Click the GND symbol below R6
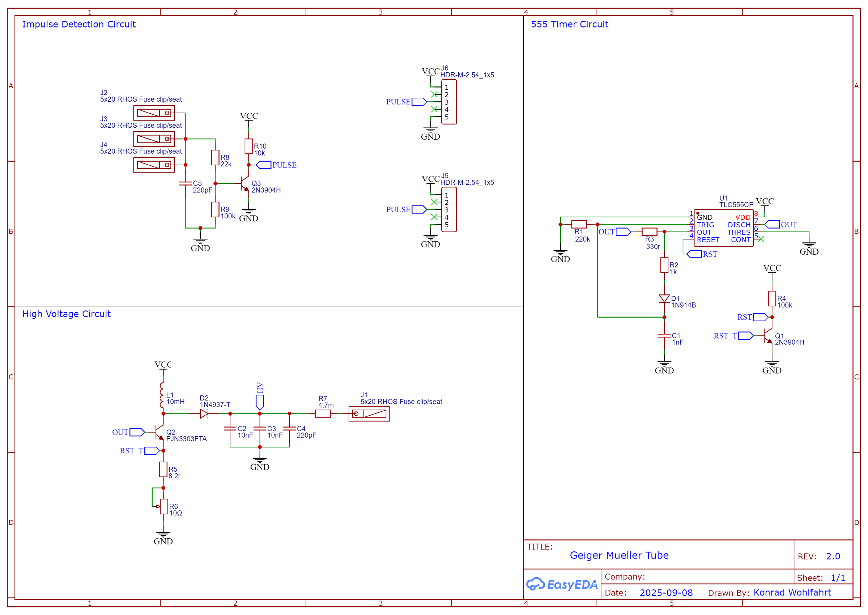The height and width of the screenshot is (615, 868). [163, 538]
